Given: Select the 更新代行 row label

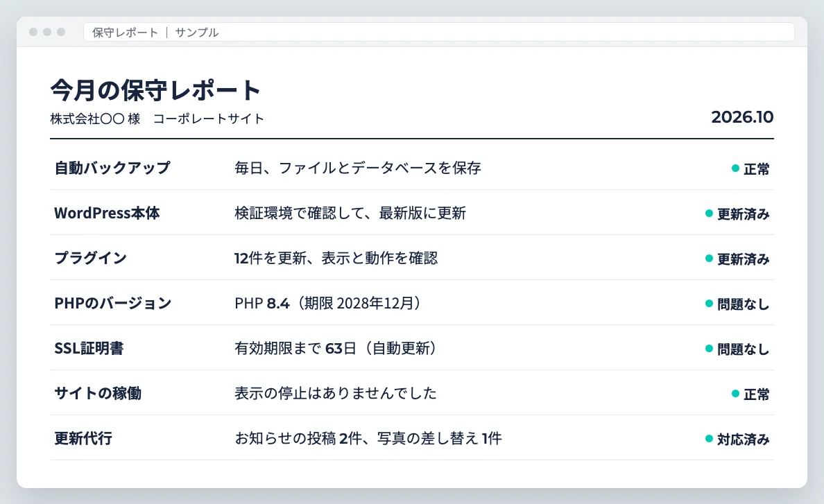Looking at the screenshot, I should pos(83,438).
